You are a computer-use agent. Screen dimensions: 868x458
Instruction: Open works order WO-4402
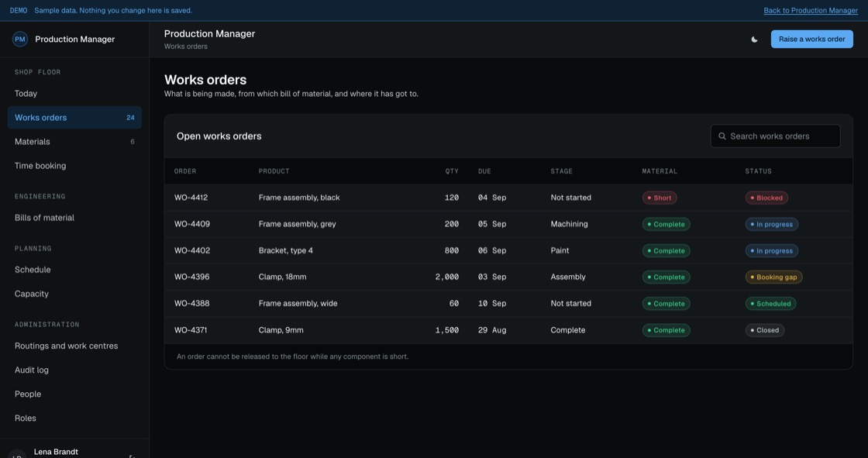(x=192, y=250)
